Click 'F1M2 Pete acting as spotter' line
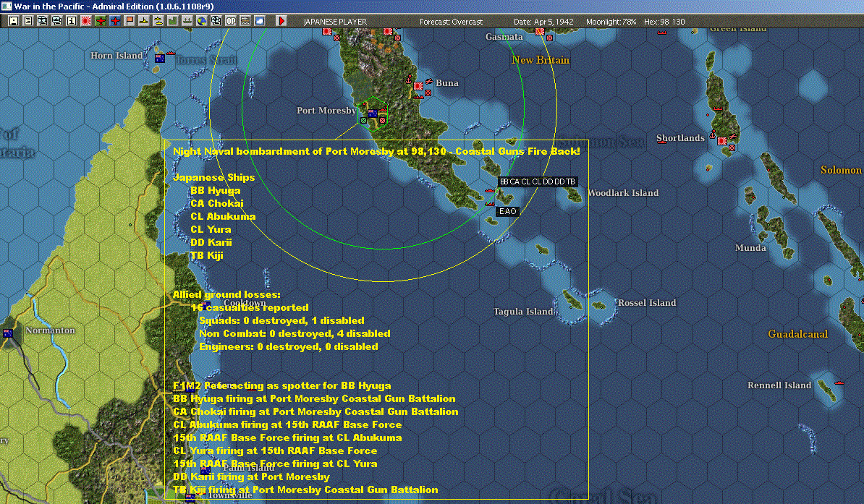 pyautogui.click(x=281, y=385)
